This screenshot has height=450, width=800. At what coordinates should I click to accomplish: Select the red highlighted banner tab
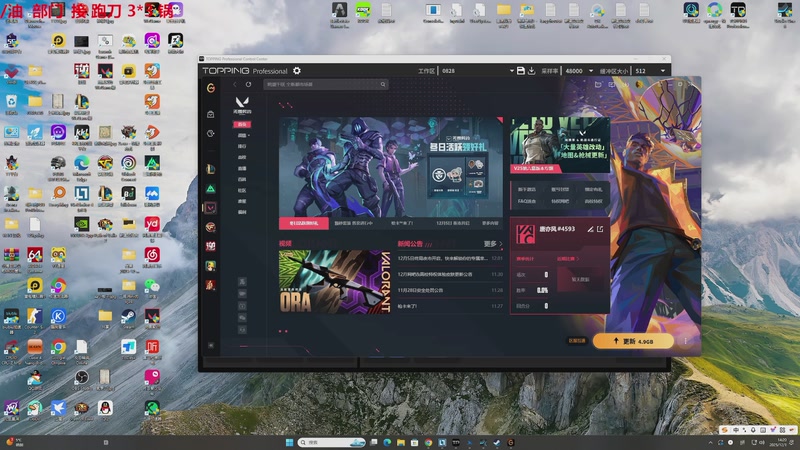click(304, 223)
